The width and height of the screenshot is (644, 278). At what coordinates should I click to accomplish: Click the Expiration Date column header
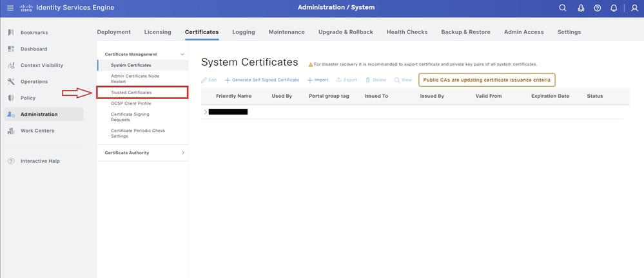tap(550, 96)
